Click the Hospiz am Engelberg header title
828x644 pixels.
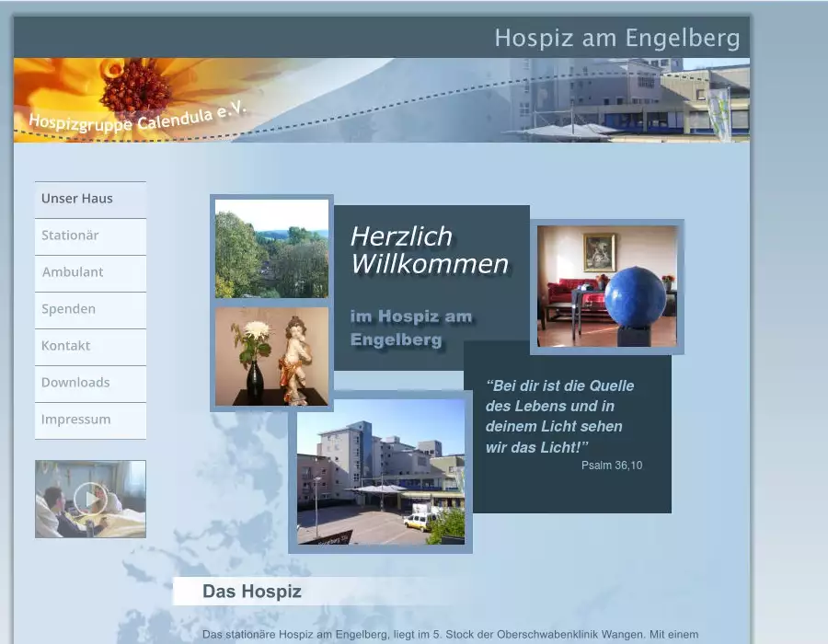[x=616, y=39]
